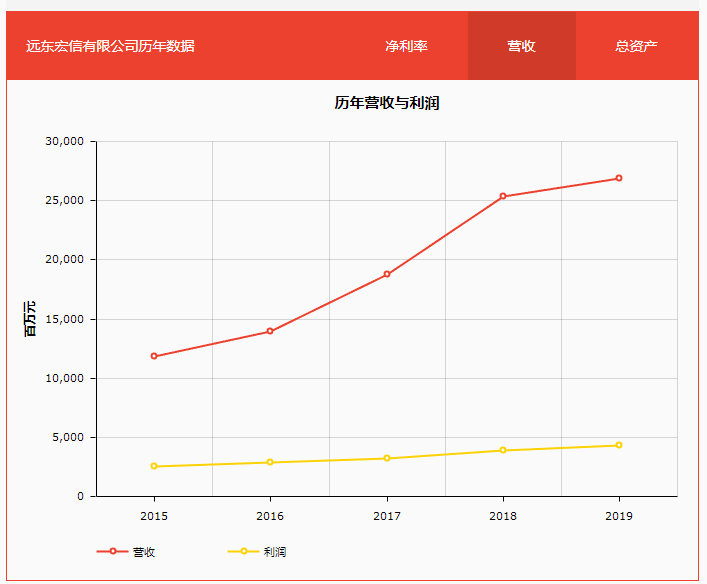Switch to the 净利率 tab
Image resolution: width=707 pixels, height=584 pixels.
point(406,46)
